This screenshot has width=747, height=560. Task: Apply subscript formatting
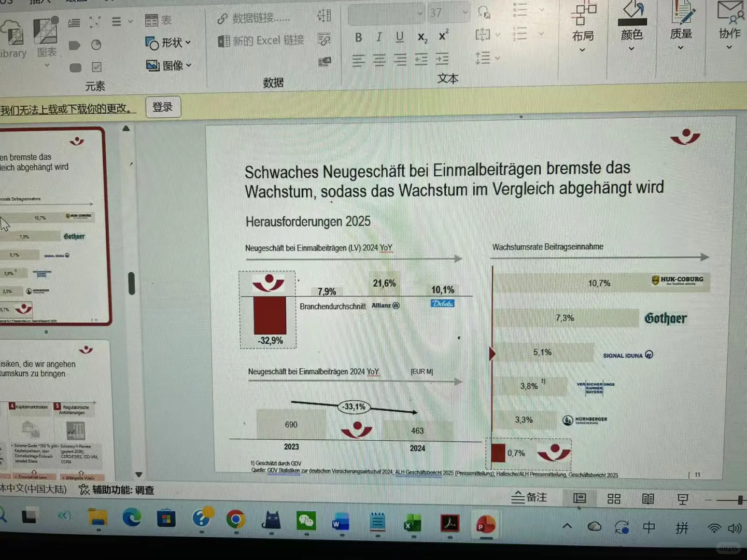click(x=422, y=37)
